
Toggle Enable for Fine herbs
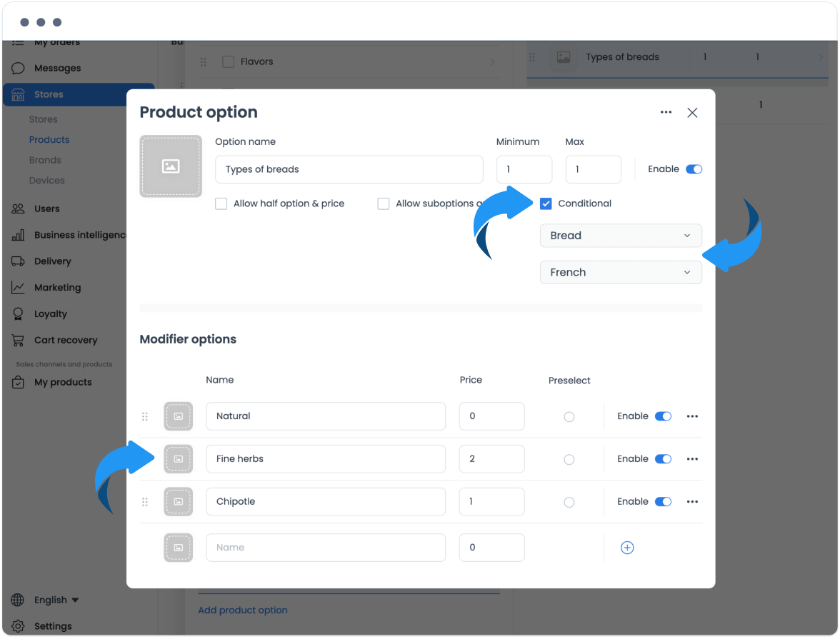pos(663,459)
